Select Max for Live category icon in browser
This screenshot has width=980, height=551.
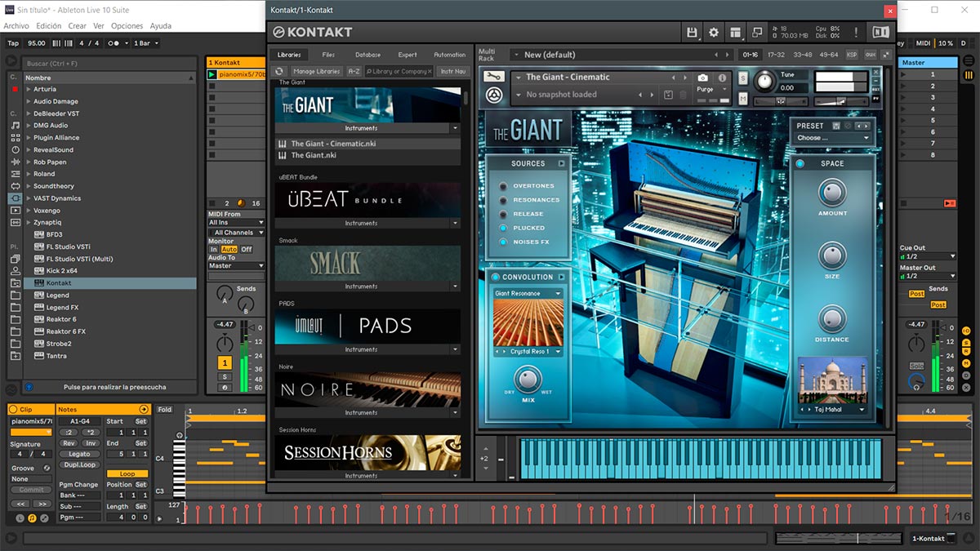tap(15, 186)
